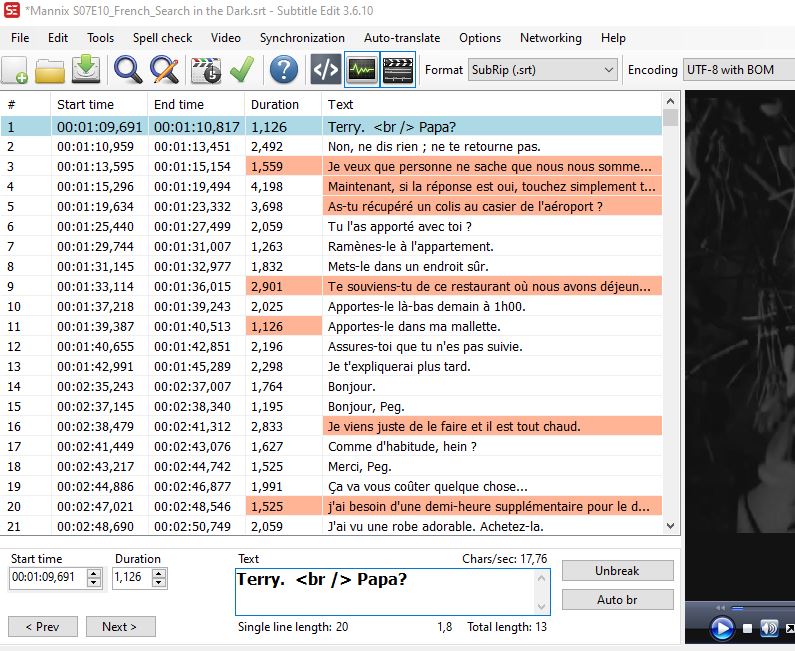Decrease Duration with spinner down arrow
Image resolution: width=795 pixels, height=651 pixels.
(159, 583)
